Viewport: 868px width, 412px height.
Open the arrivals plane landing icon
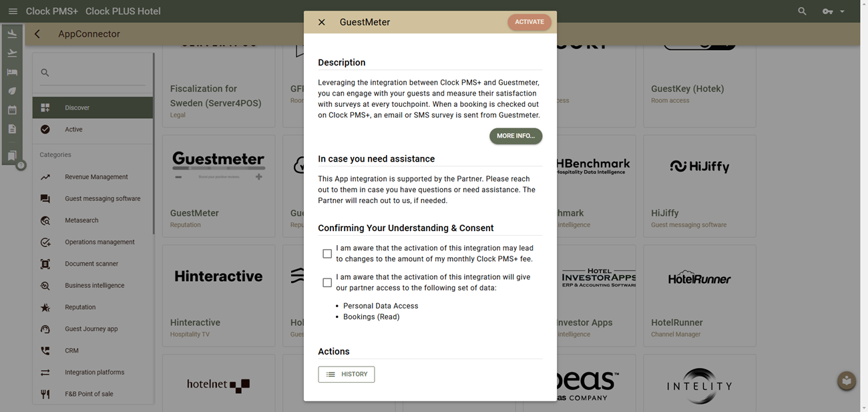click(12, 33)
